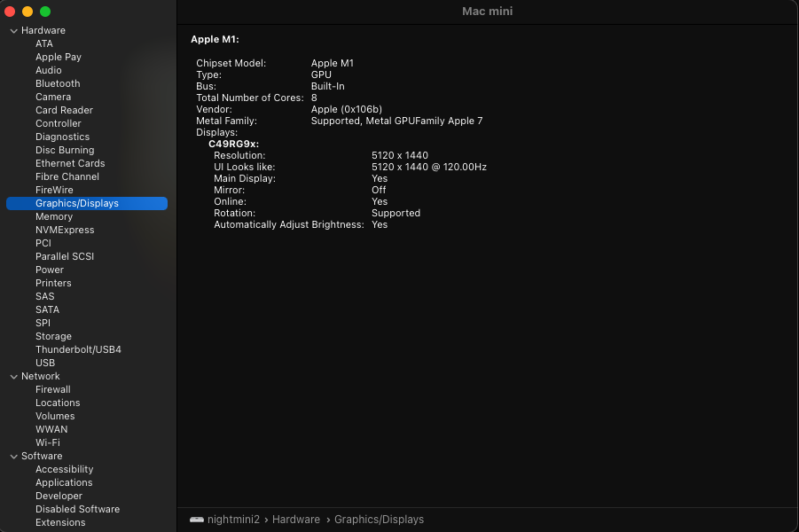799x532 pixels.
Task: Click the 'UI Looks like' 120.00Hz value
Action: (x=429, y=168)
